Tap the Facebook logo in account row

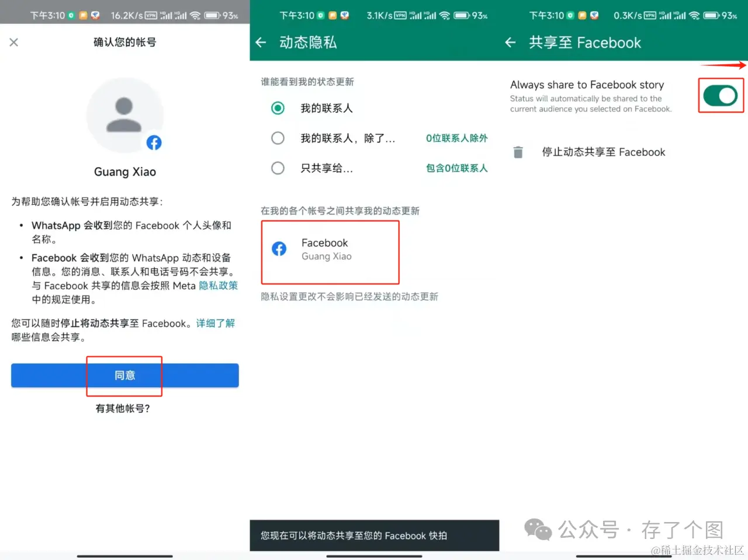[279, 249]
